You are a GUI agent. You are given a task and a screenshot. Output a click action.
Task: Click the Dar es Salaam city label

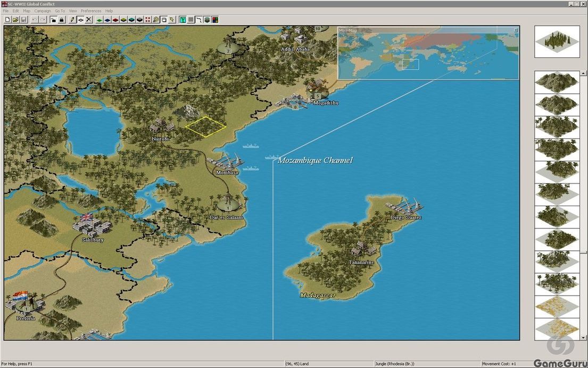[227, 218]
